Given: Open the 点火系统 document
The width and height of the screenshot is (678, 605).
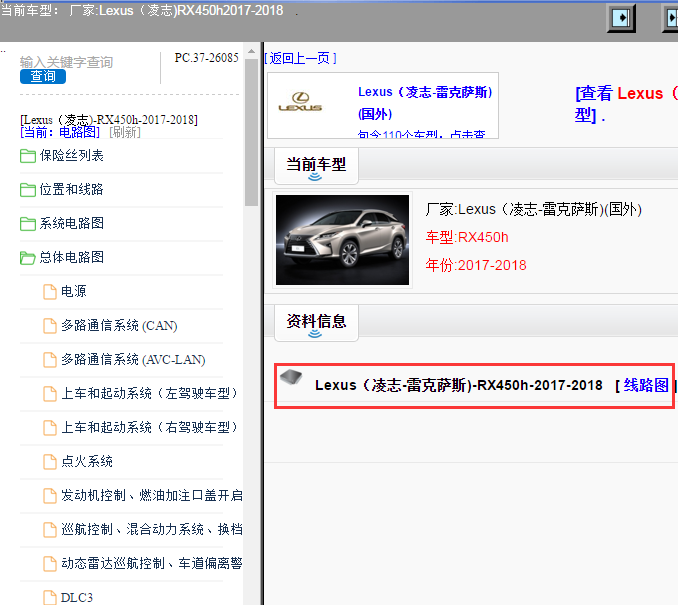Looking at the screenshot, I should click(x=87, y=461).
